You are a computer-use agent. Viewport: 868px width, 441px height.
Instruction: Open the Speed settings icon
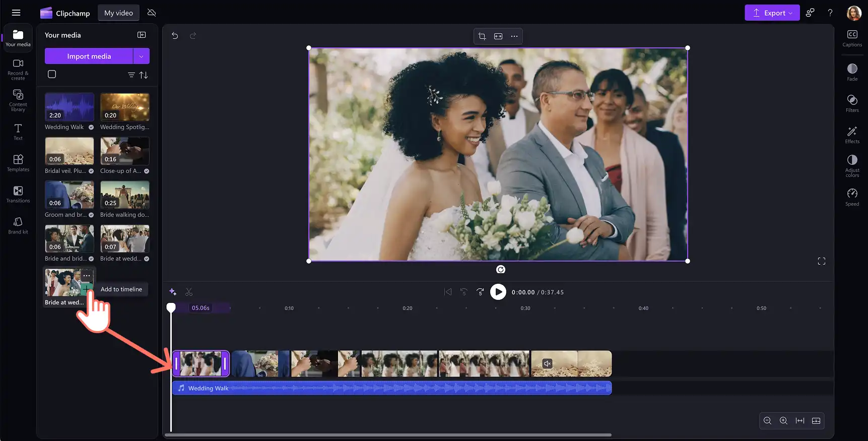pyautogui.click(x=852, y=197)
